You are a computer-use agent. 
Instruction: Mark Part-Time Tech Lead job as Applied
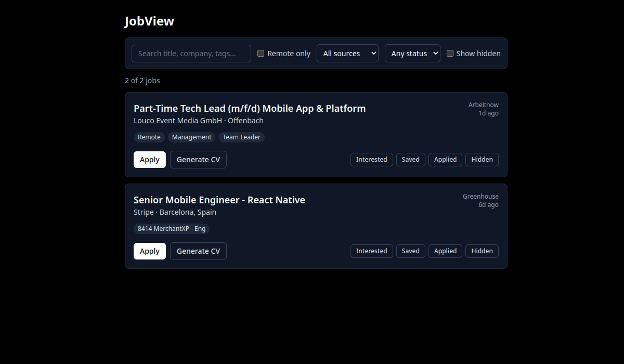point(446,160)
